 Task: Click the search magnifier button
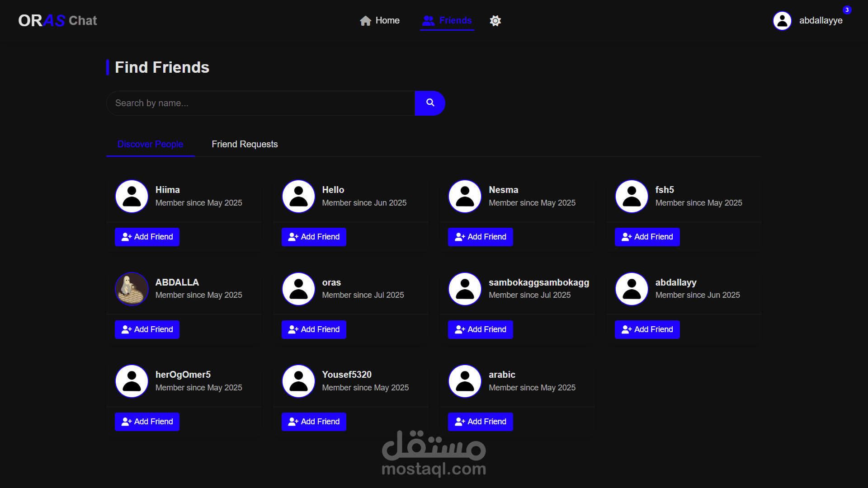coord(430,103)
